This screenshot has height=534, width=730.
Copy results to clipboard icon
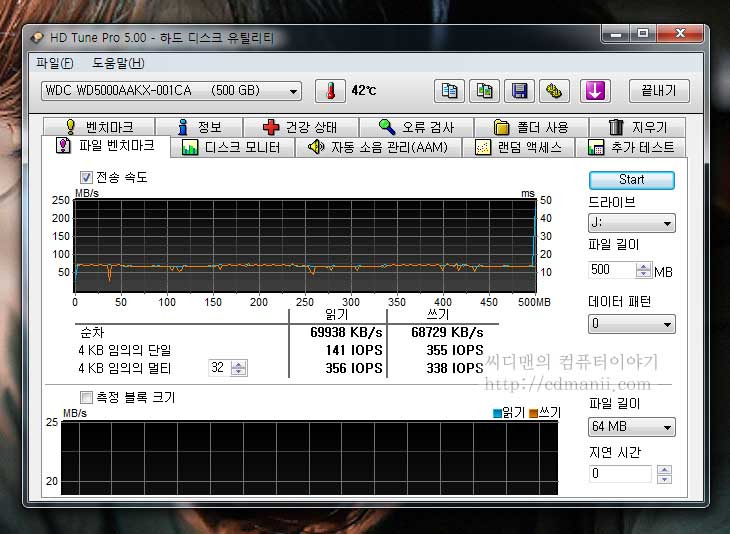pos(449,91)
